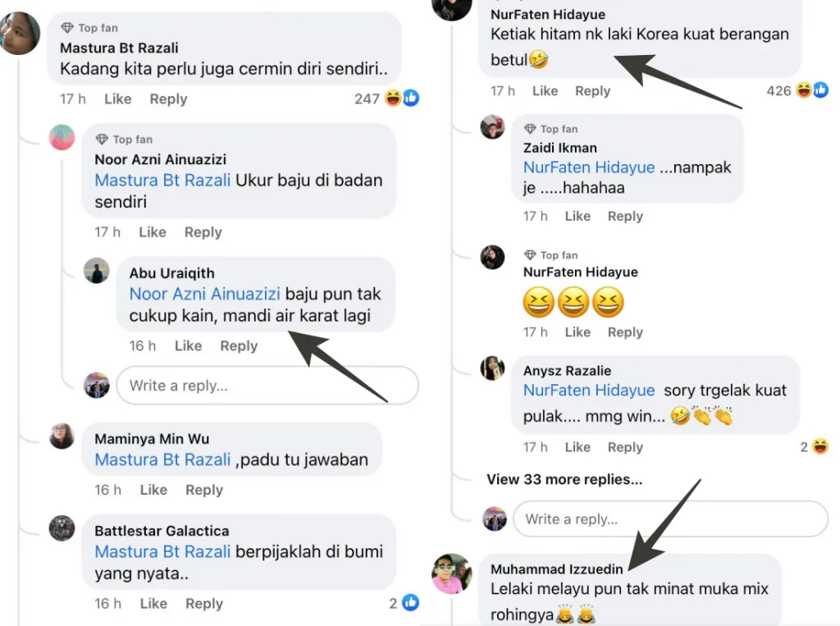Expand View 33 more replies
Viewport: 840px width, 626px height.
click(564, 479)
